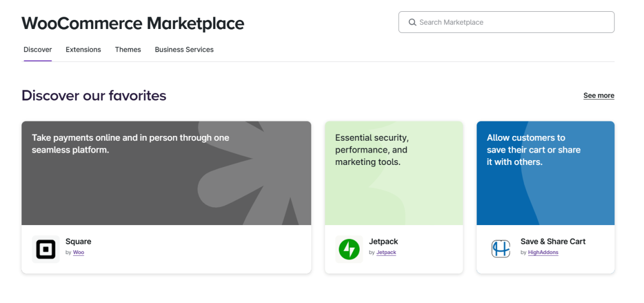Click the search magnifier icon
This screenshot has width=644, height=303.
tap(412, 23)
